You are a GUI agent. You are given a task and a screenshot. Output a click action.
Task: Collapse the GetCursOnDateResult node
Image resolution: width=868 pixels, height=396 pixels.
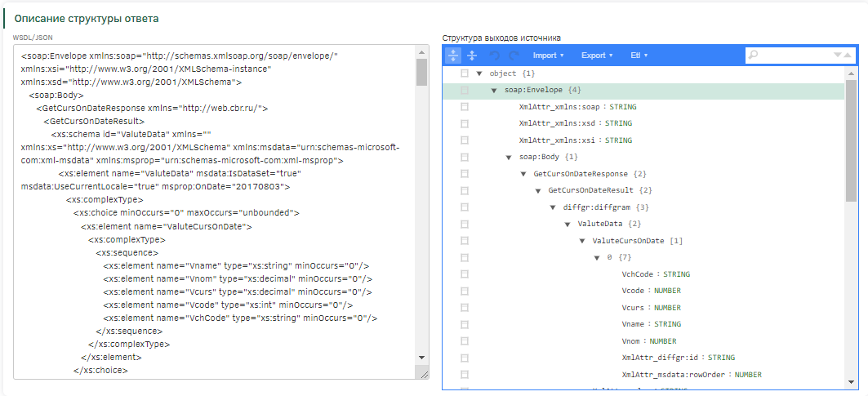pyautogui.click(x=538, y=190)
